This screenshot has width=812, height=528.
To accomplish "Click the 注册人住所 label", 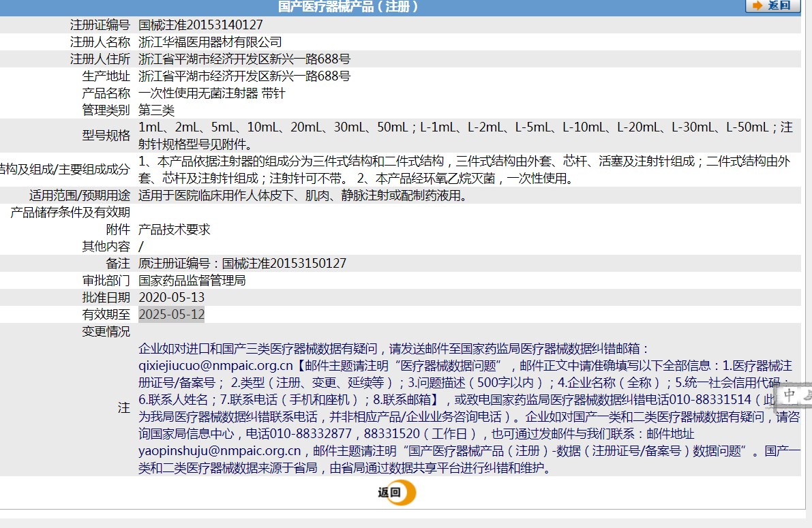I will pyautogui.click(x=100, y=59).
